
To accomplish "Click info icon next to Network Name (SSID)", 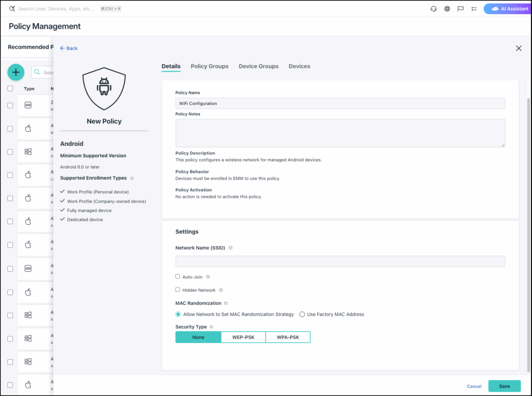I will (x=231, y=248).
